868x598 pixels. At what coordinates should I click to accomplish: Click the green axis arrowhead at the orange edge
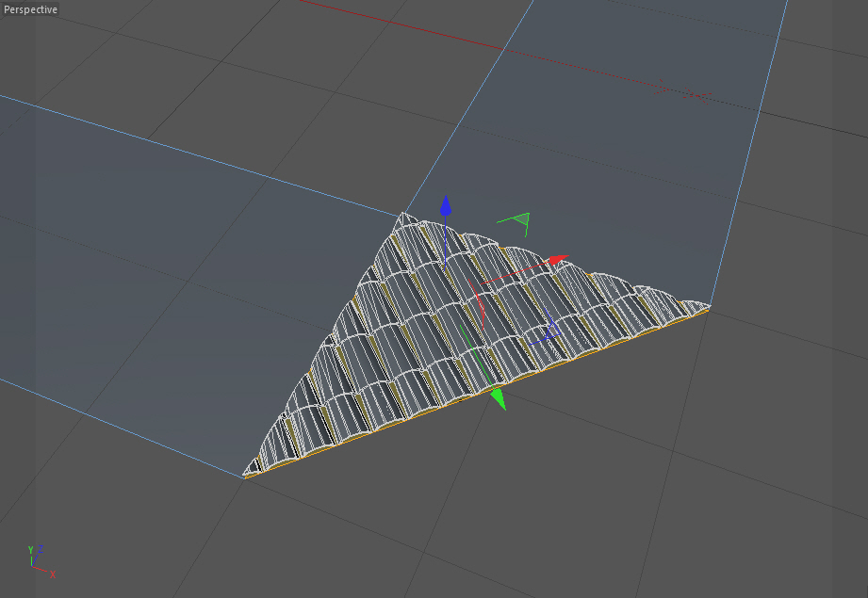(499, 398)
